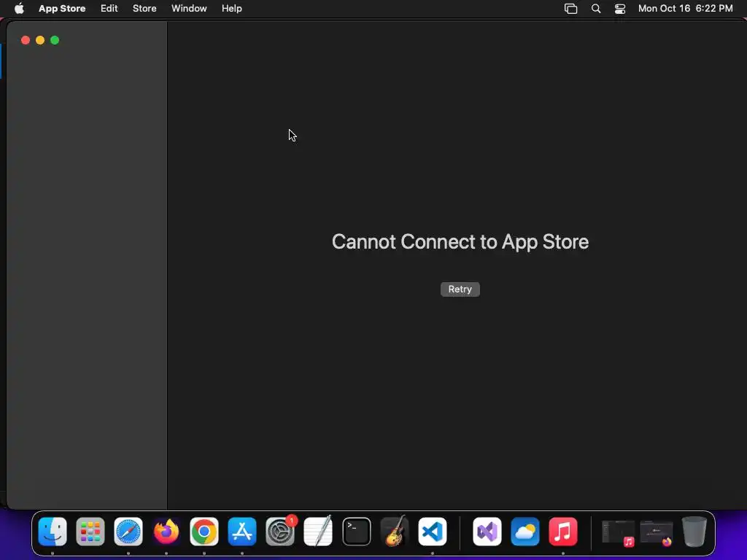Open the Trash in the Dock

(694, 532)
